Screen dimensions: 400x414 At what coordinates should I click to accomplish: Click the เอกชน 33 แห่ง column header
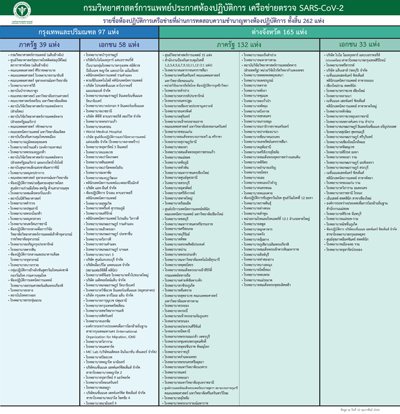360,45
